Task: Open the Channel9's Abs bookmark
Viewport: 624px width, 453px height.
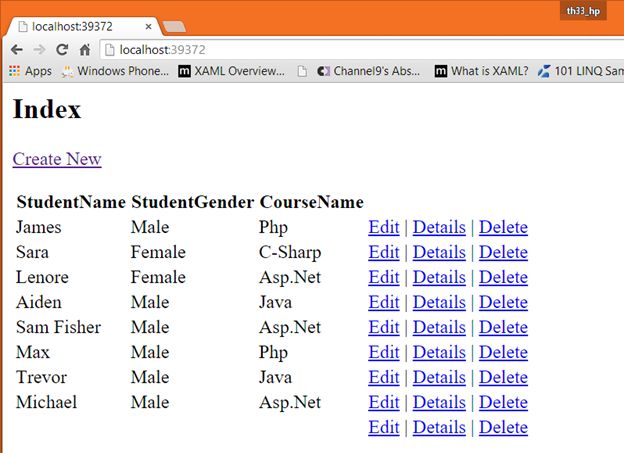Action: pos(369,71)
